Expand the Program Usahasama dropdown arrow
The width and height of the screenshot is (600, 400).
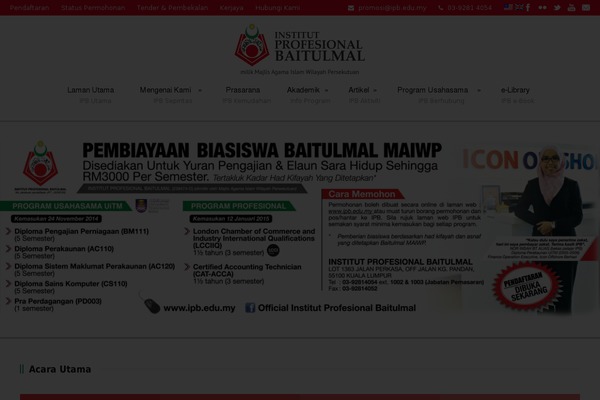[479, 91]
